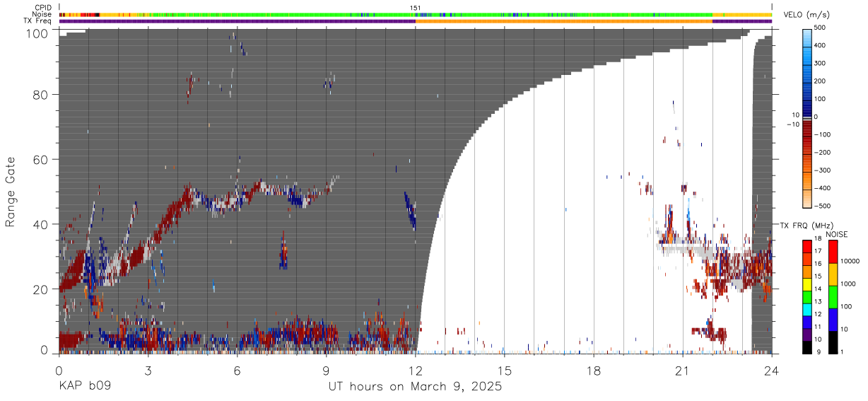Click the CPID value 151

point(416,8)
